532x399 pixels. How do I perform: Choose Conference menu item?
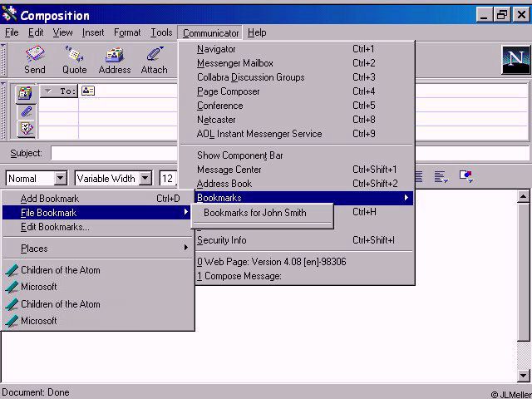tap(297, 106)
